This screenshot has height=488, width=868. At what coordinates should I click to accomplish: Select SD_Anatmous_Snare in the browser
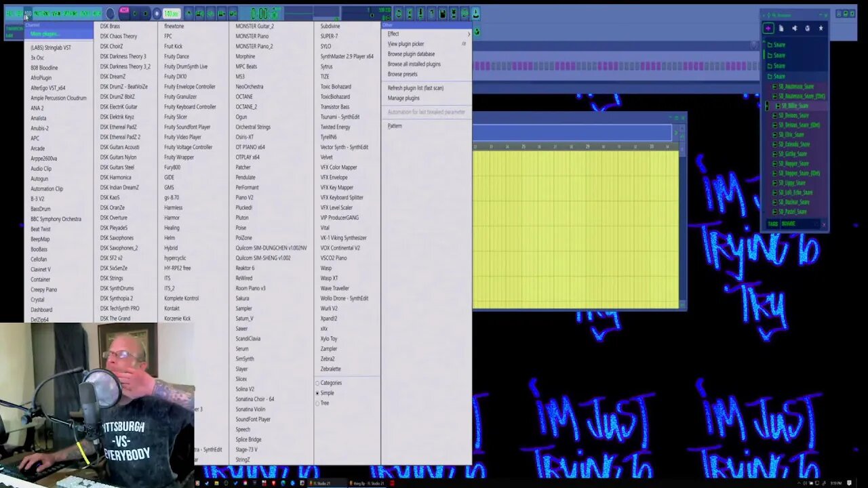point(796,87)
